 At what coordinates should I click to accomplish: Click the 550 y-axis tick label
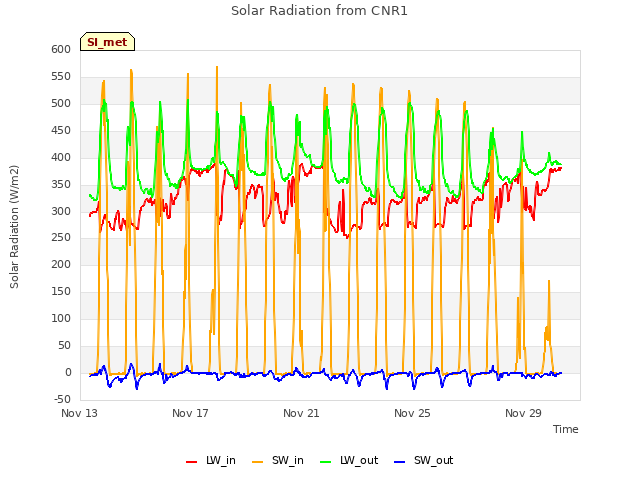tap(61, 76)
